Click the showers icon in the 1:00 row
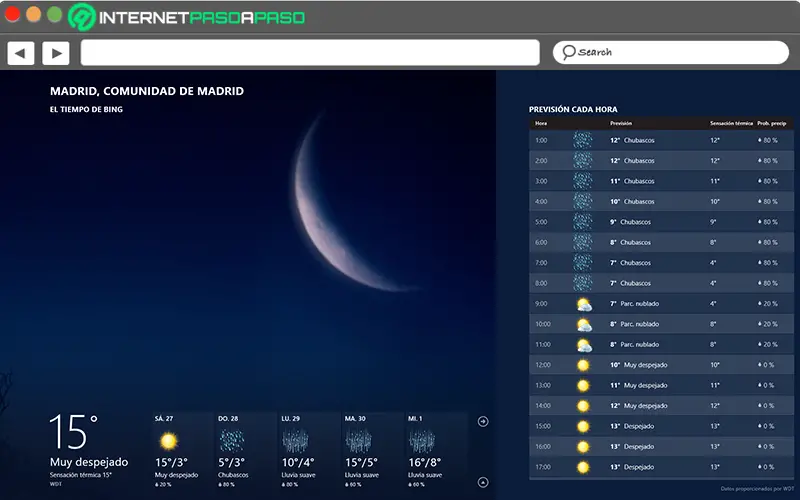Screen dimensions: 800x500 (x=583, y=140)
